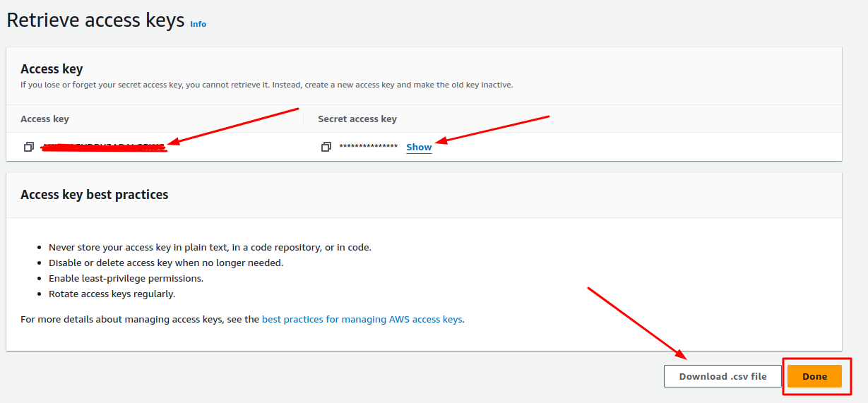Screen dimensions: 868x403
Task: Select the masked secret access key asterisks
Action: point(369,147)
